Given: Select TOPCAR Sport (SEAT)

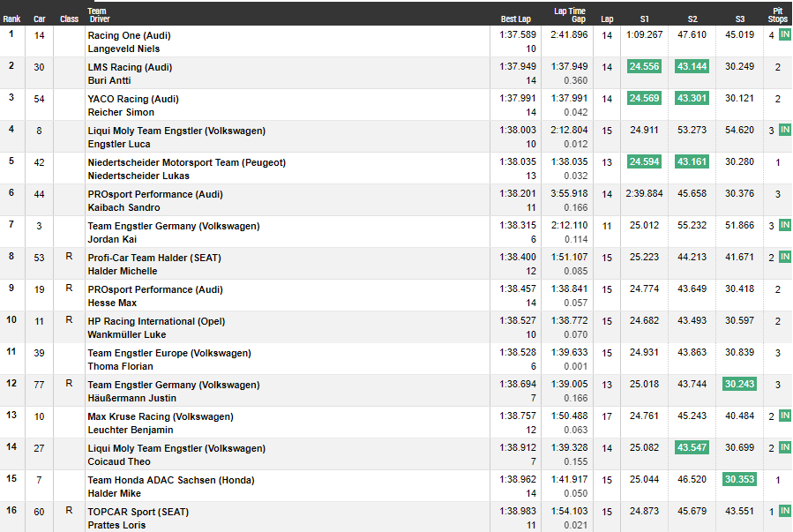Looking at the screenshot, I should pyautogui.click(x=138, y=513).
